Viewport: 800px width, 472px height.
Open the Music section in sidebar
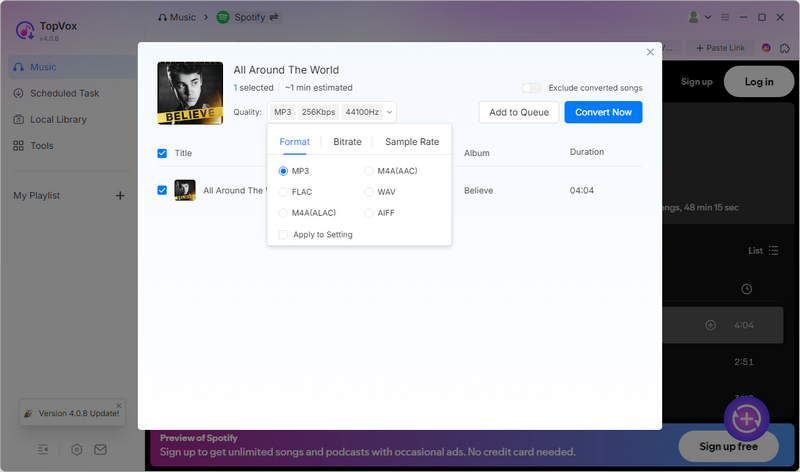tap(72, 67)
